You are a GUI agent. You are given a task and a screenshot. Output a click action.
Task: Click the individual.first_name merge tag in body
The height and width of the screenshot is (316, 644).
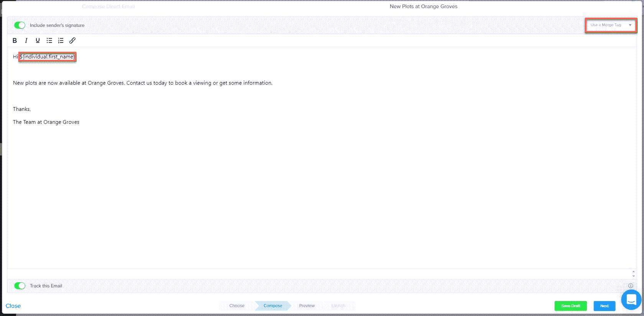(x=48, y=57)
